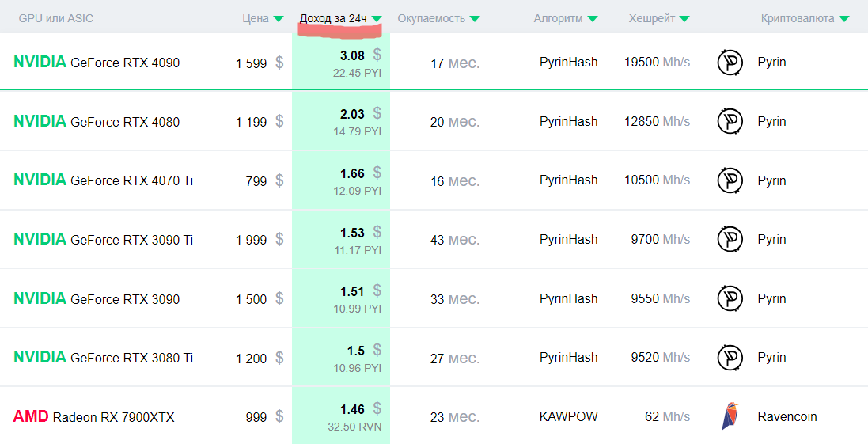Click the 12850 Mh/s hashrate cell

point(657,121)
